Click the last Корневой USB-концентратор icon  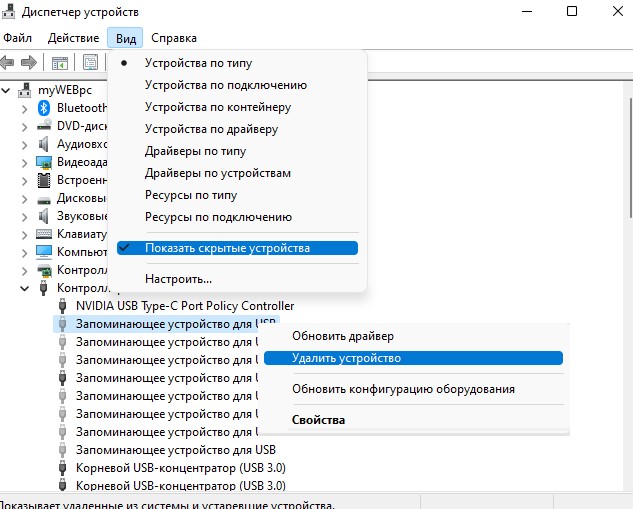pyautogui.click(x=63, y=485)
